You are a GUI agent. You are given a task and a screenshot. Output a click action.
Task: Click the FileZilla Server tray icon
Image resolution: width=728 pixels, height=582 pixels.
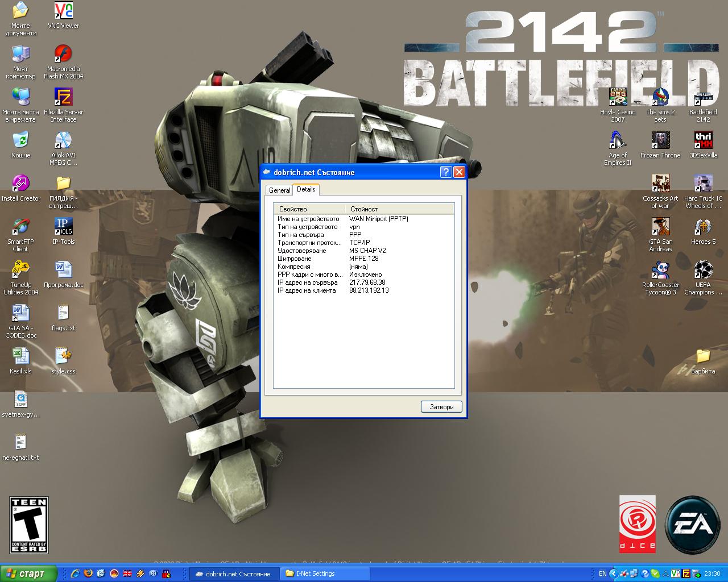686,574
